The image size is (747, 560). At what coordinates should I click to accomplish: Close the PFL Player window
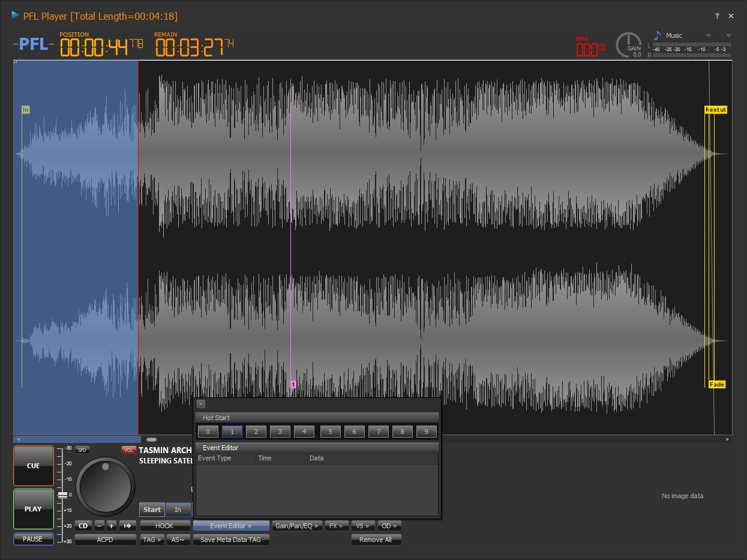pyautogui.click(x=731, y=16)
